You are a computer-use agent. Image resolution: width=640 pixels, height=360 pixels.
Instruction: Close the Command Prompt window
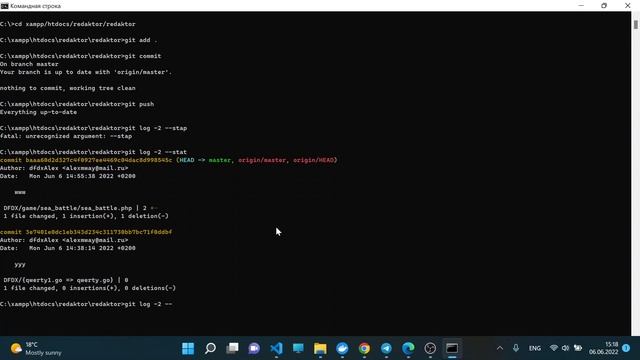tap(627, 6)
